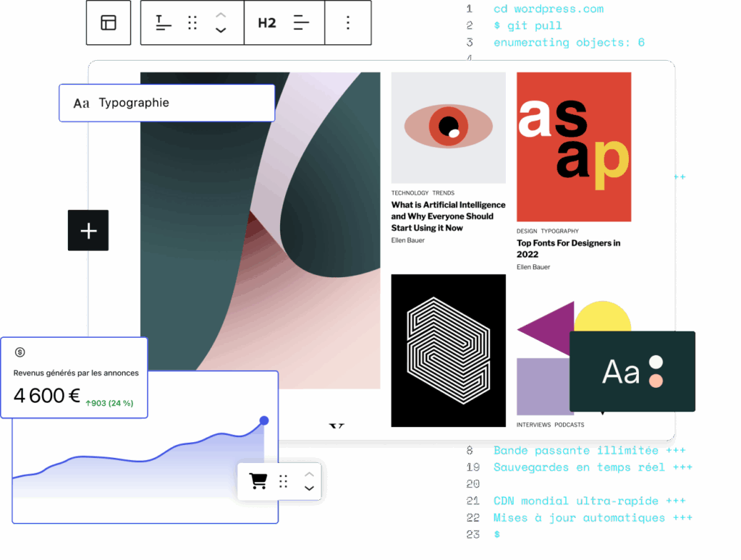Click the white color dot in style card

click(656, 362)
